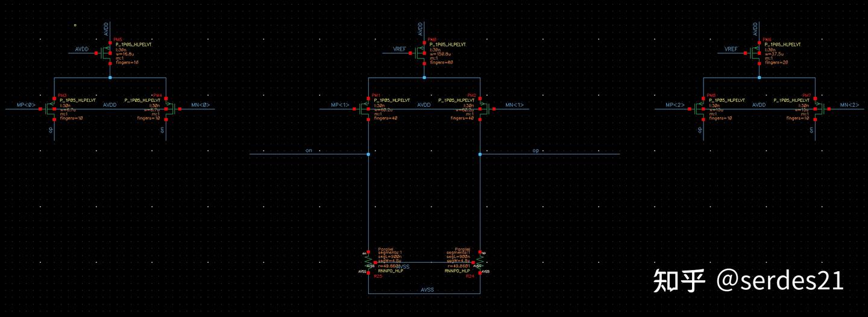Select the PM8 transistor with MP<2> gate
Screen dimensions: 868x317
tap(699, 108)
